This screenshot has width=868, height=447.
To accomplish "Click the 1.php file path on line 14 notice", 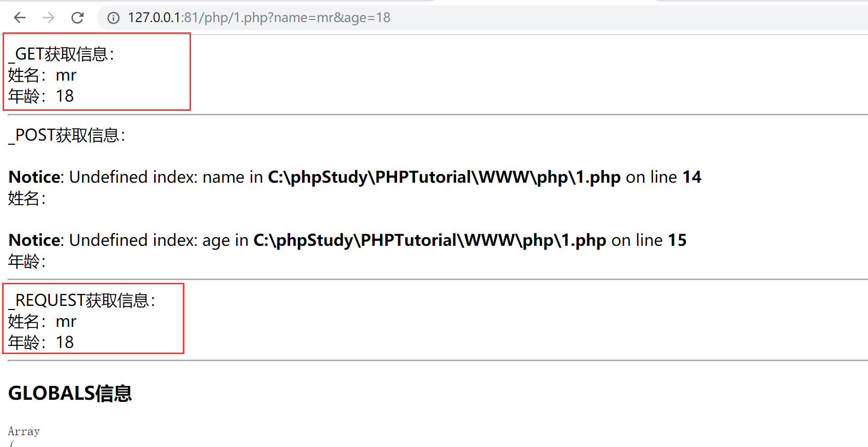I will (x=444, y=177).
